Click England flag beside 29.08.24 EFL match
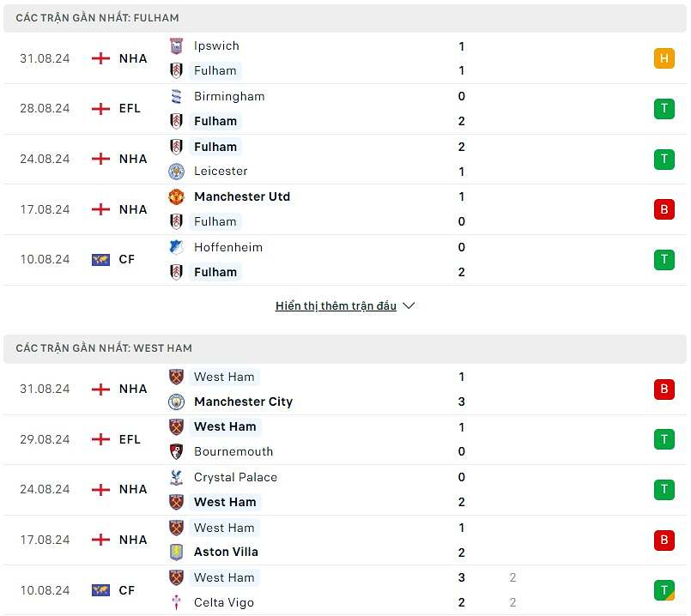Screen dimensions: 691x616 pos(100,439)
